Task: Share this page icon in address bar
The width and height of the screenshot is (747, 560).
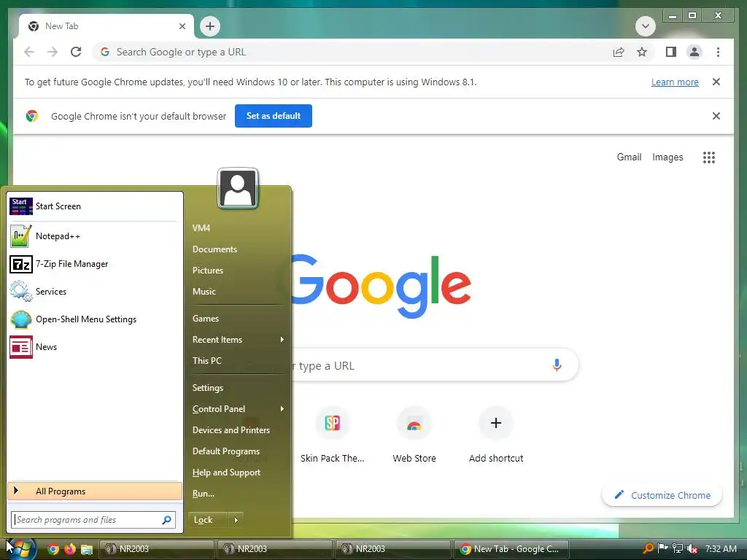Action: [619, 52]
